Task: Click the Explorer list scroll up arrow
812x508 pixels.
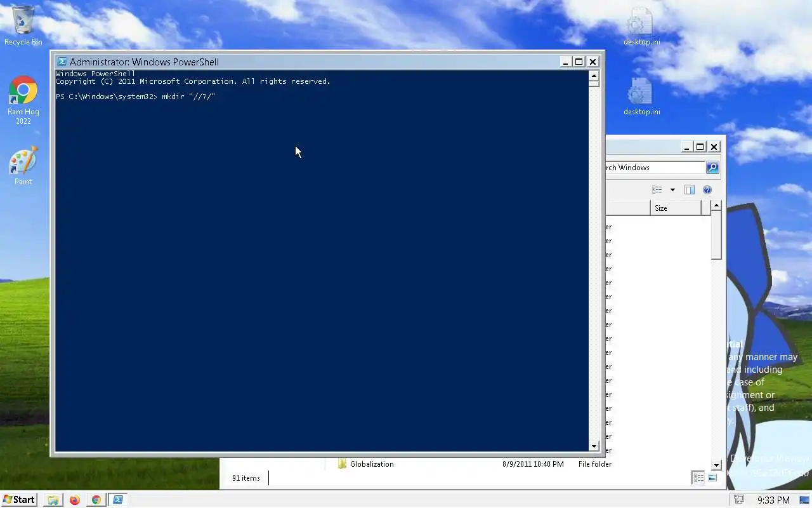Action: 716,206
